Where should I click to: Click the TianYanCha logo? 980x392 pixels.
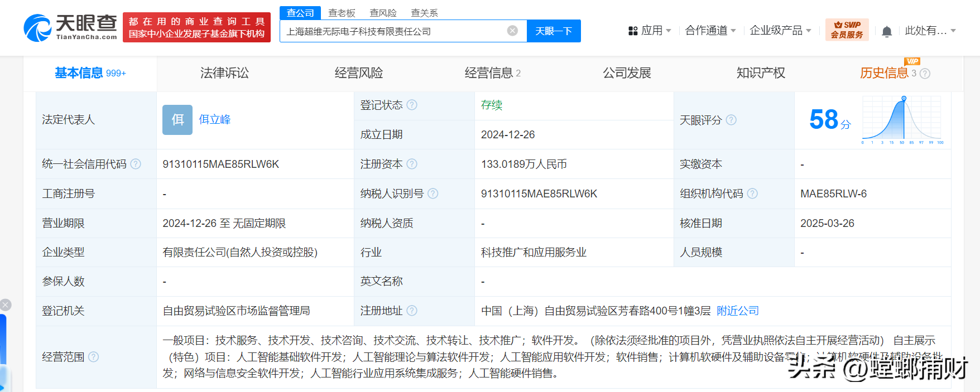70,27
